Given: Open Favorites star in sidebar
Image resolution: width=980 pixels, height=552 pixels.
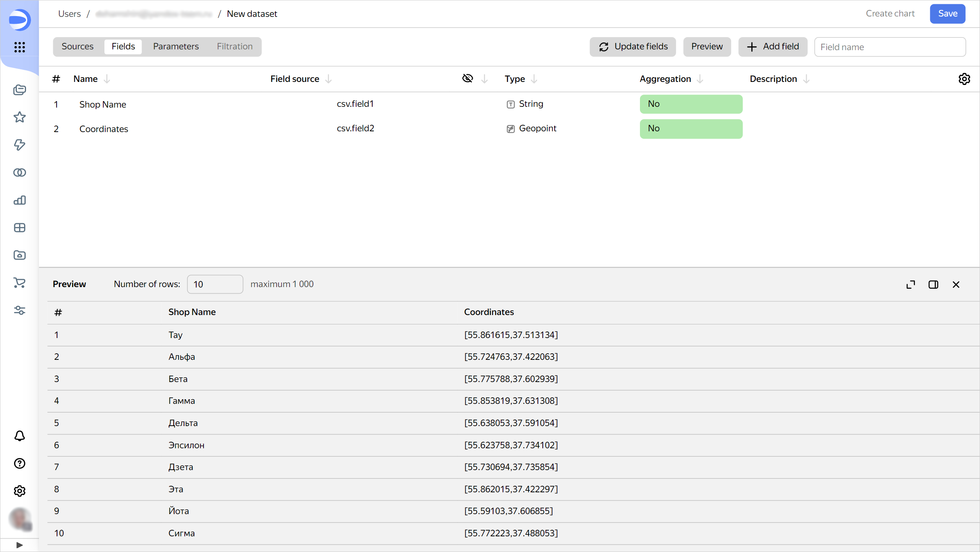Looking at the screenshot, I should coord(20,117).
